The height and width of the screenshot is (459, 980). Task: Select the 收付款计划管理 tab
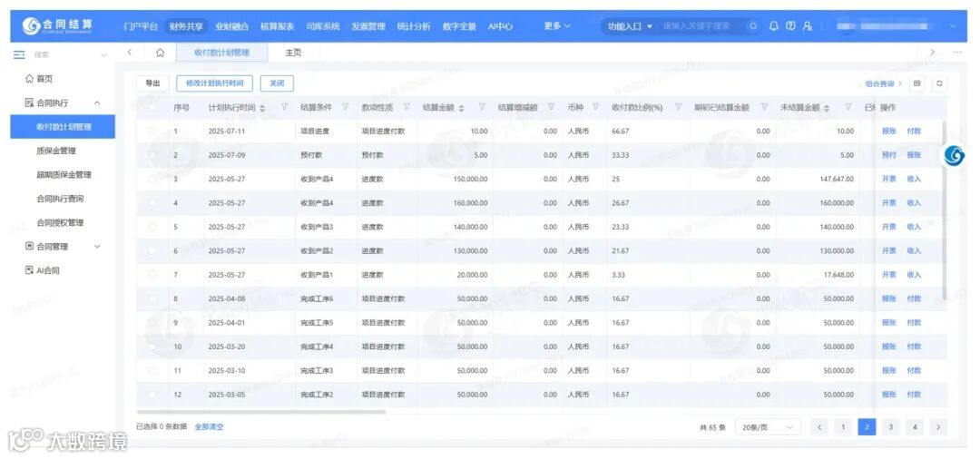pyautogui.click(x=222, y=53)
